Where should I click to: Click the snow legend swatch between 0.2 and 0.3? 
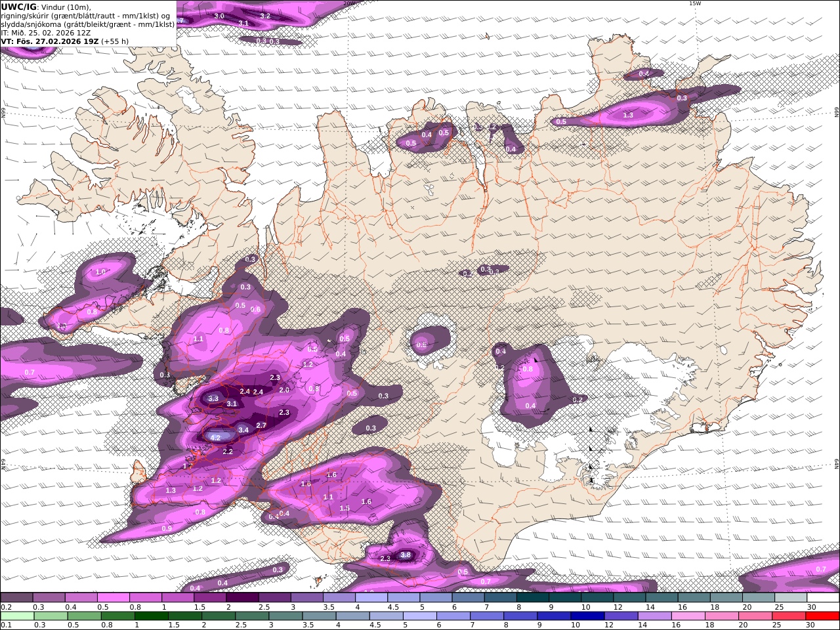tap(16, 598)
